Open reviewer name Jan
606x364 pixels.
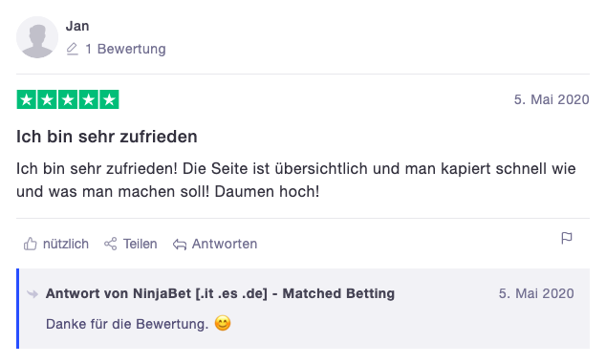point(77,26)
